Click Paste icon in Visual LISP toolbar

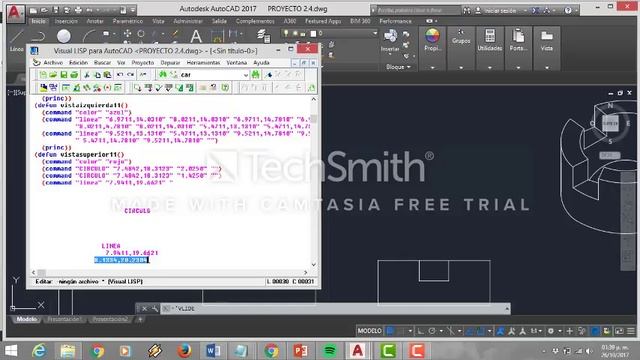tap(107, 75)
